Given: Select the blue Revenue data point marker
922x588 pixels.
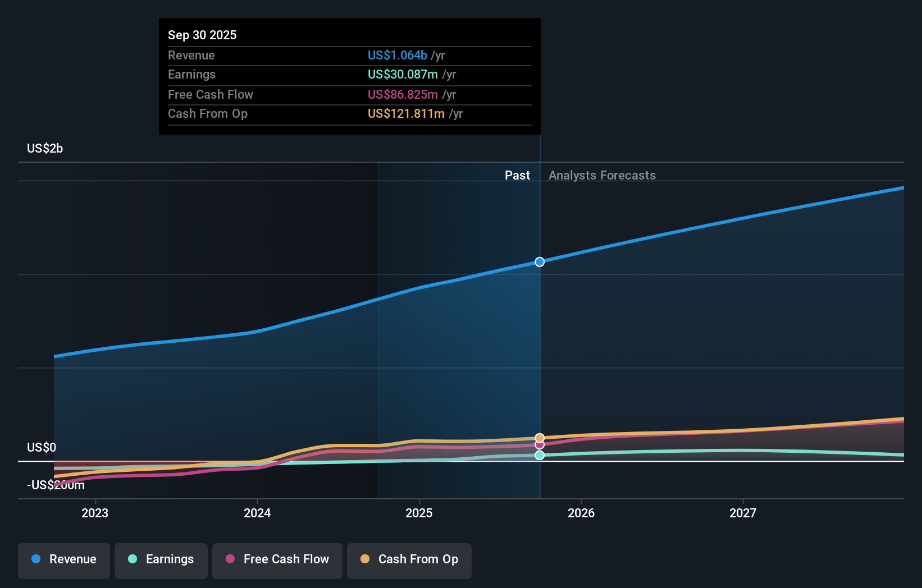Looking at the screenshot, I should [539, 261].
